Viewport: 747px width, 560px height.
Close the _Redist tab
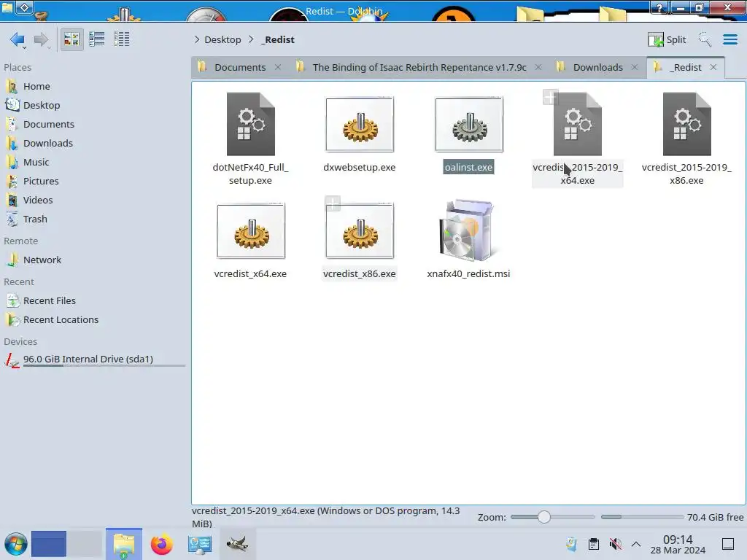tap(713, 67)
